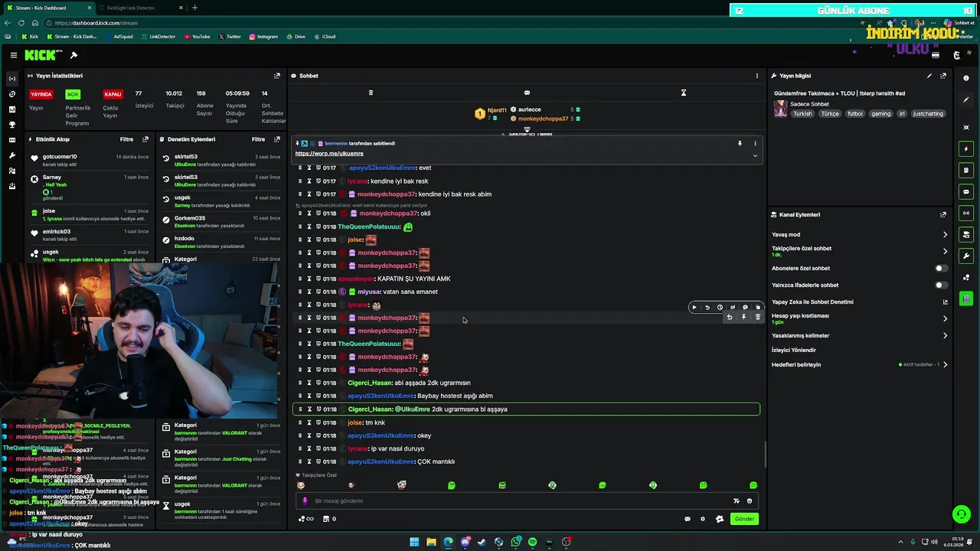Expand the leaderboard with its down-arrow handle
The image size is (980, 551).
[x=527, y=130]
